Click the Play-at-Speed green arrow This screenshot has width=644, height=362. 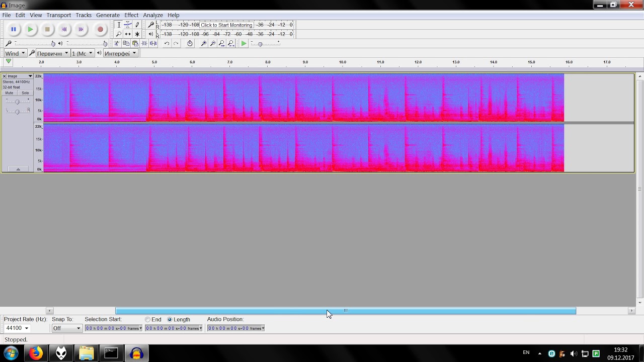click(244, 44)
